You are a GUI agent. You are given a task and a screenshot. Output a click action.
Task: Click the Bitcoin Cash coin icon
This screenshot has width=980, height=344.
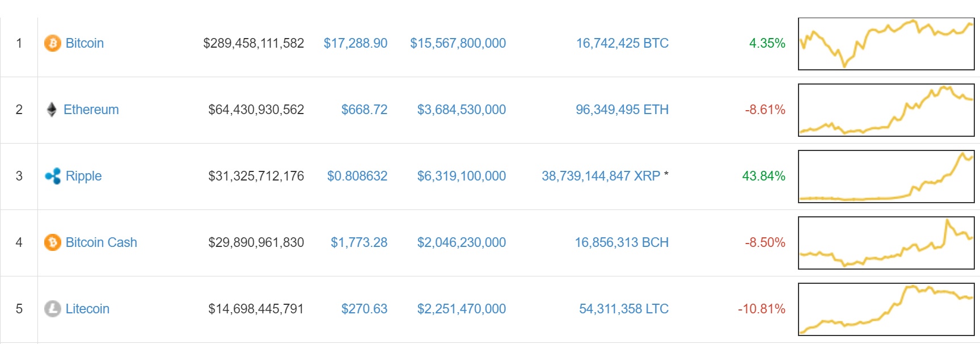53,242
